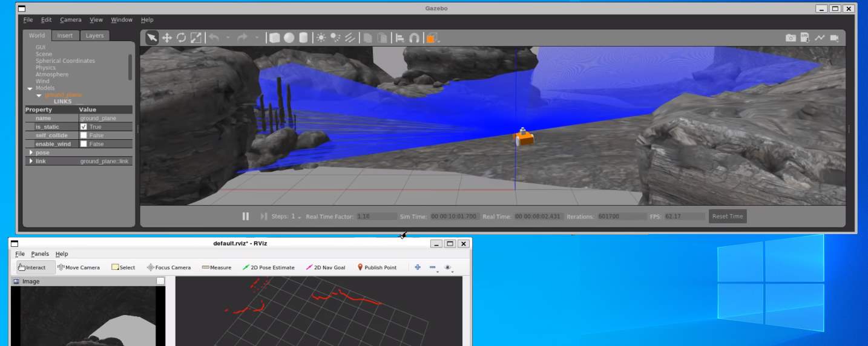Toggle the Snap magnet tool in Gazebo
This screenshot has height=346, width=868.
click(x=414, y=38)
